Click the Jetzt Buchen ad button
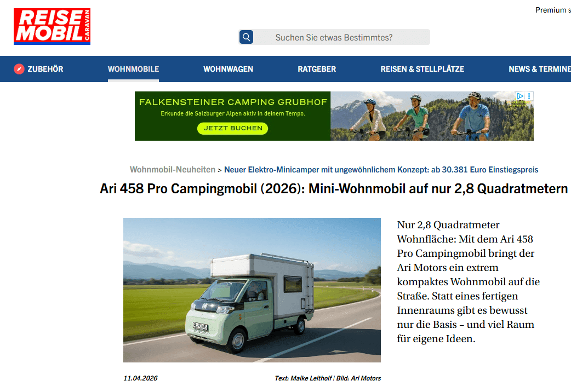 233,128
